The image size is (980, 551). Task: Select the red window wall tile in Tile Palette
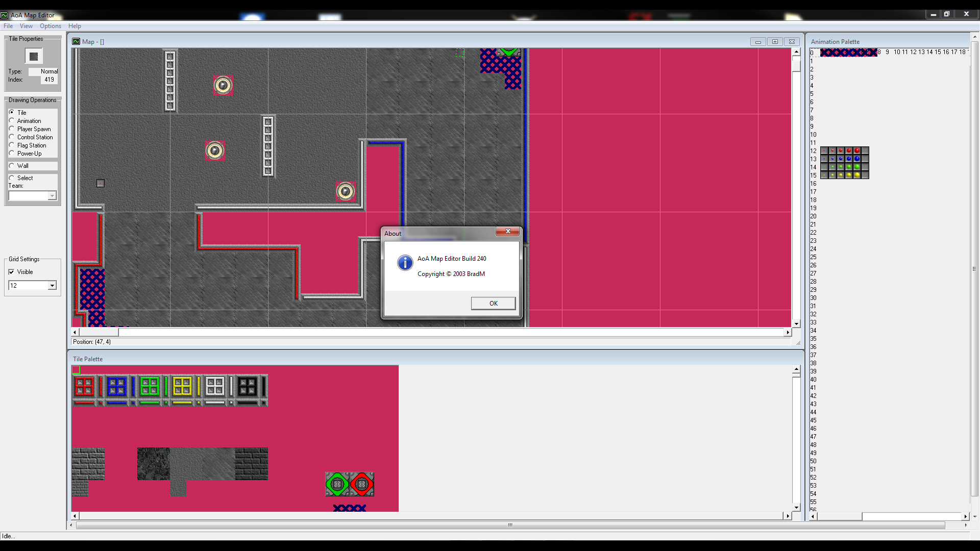click(84, 386)
